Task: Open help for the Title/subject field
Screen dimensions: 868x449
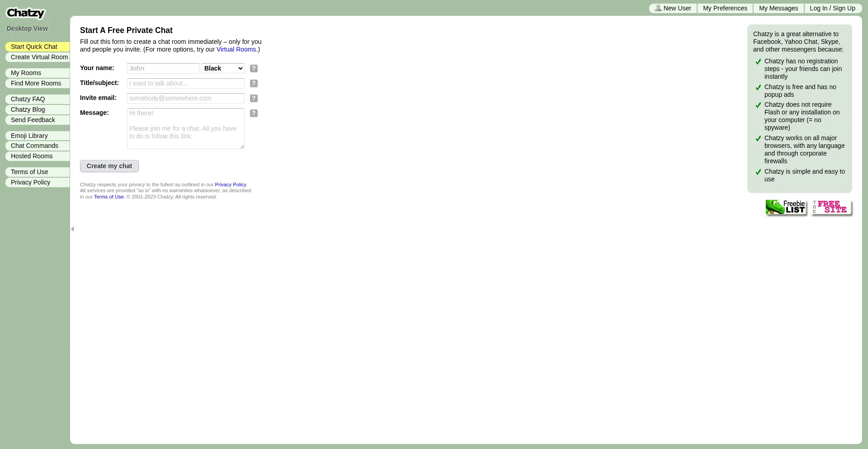Action: click(253, 83)
